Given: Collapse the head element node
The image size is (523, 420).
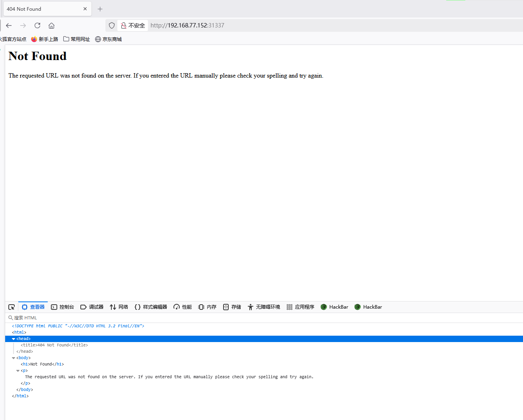Looking at the screenshot, I should click(x=14, y=339).
